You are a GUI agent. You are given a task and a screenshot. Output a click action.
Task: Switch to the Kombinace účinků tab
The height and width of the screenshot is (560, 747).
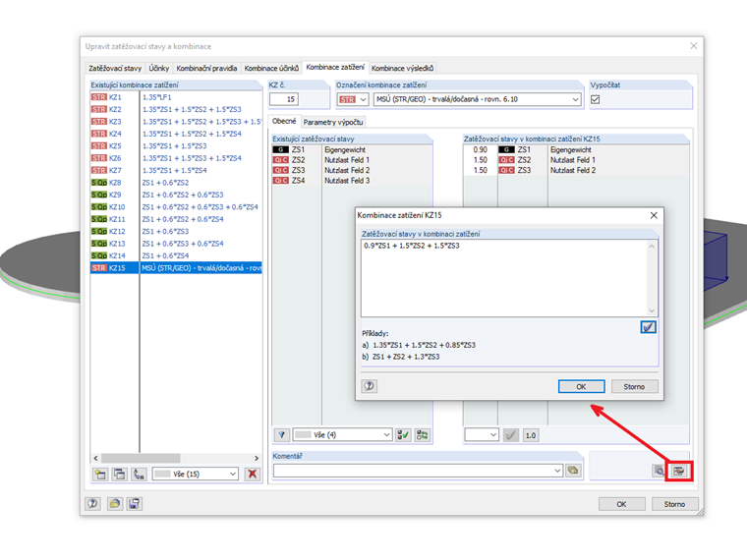tap(271, 68)
